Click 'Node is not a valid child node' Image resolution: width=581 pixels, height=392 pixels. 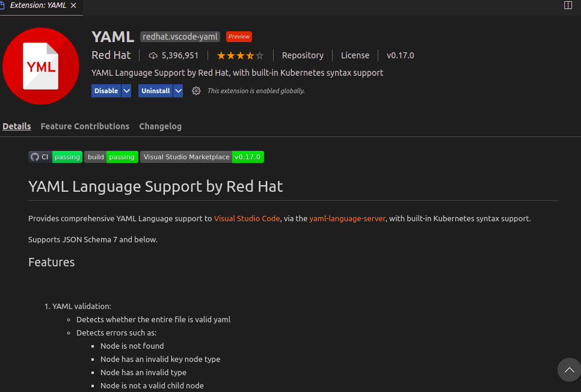(x=152, y=386)
